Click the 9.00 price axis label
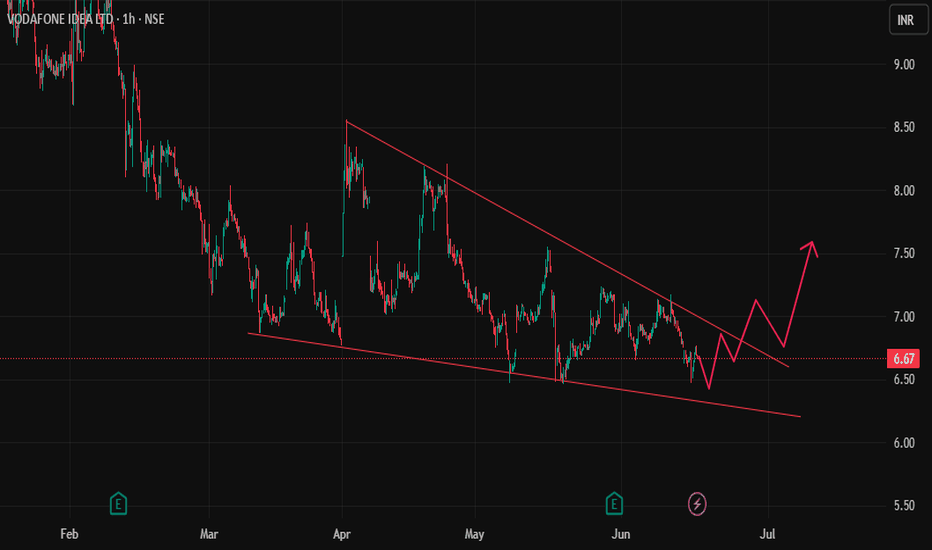932x550 pixels. (903, 65)
